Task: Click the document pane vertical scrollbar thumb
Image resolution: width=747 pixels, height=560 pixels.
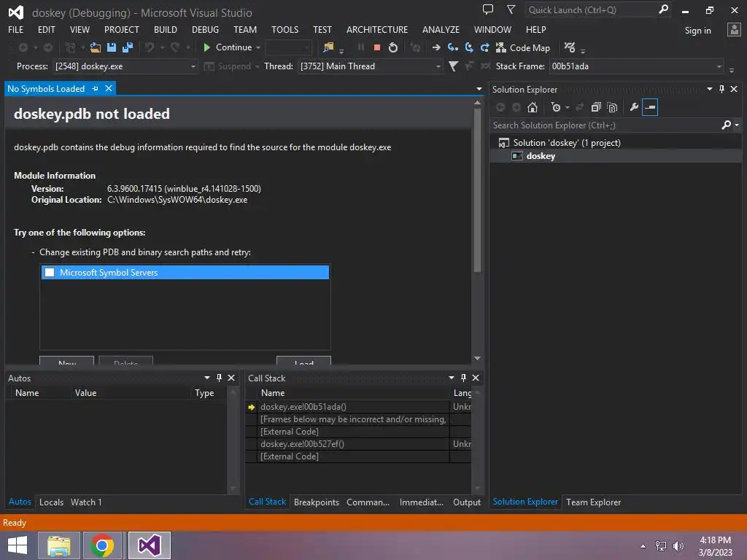Action: [x=477, y=190]
